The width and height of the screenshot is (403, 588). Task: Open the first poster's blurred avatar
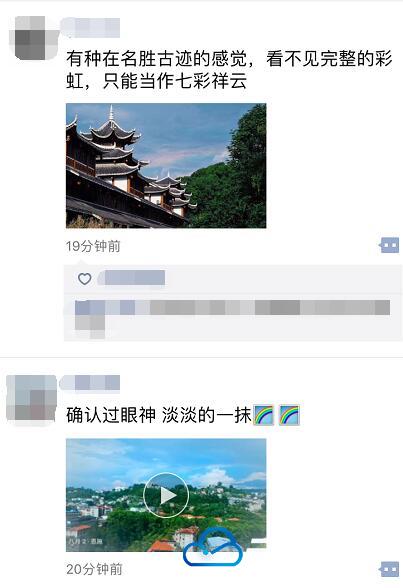click(34, 38)
